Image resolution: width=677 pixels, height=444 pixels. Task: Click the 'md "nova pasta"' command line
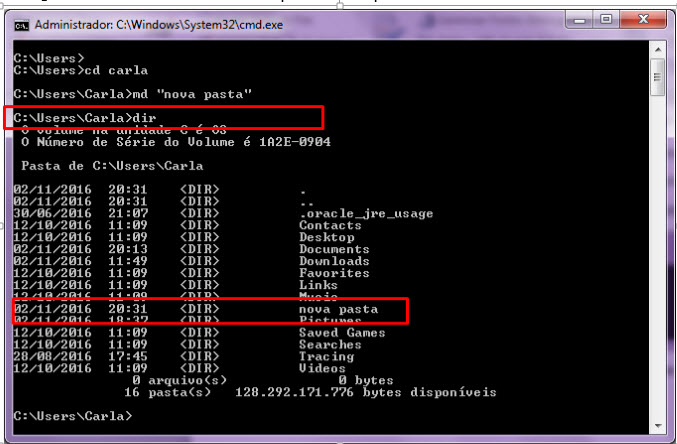(133, 94)
